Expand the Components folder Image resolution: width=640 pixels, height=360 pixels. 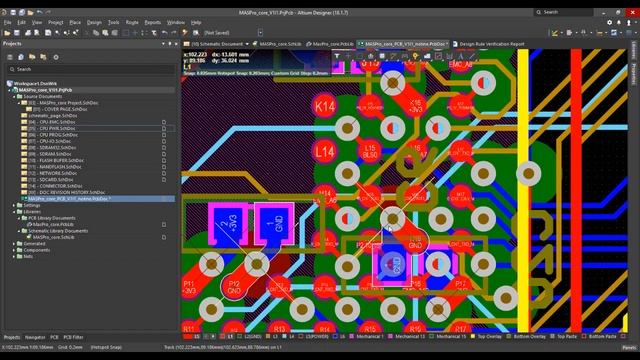point(14,250)
